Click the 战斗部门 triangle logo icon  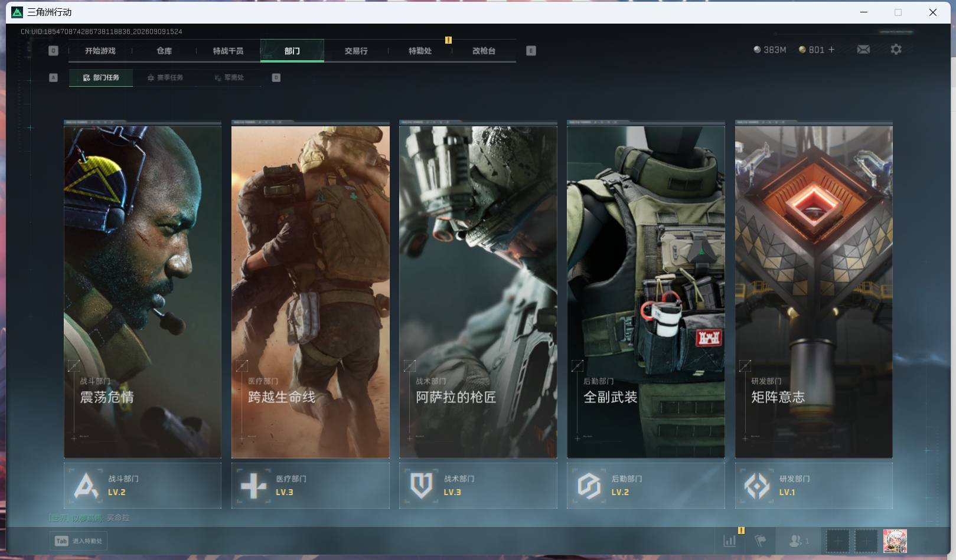pos(86,486)
